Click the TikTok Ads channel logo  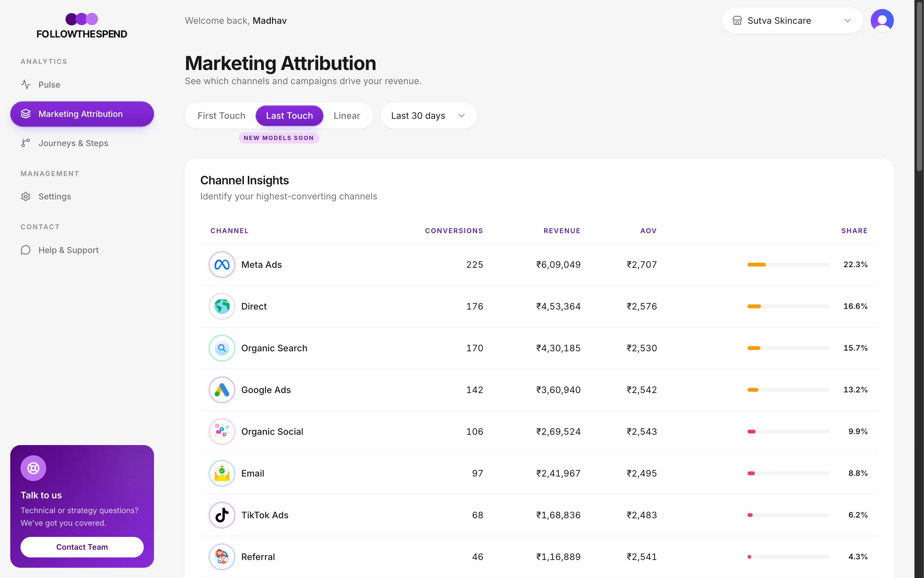[x=222, y=515]
